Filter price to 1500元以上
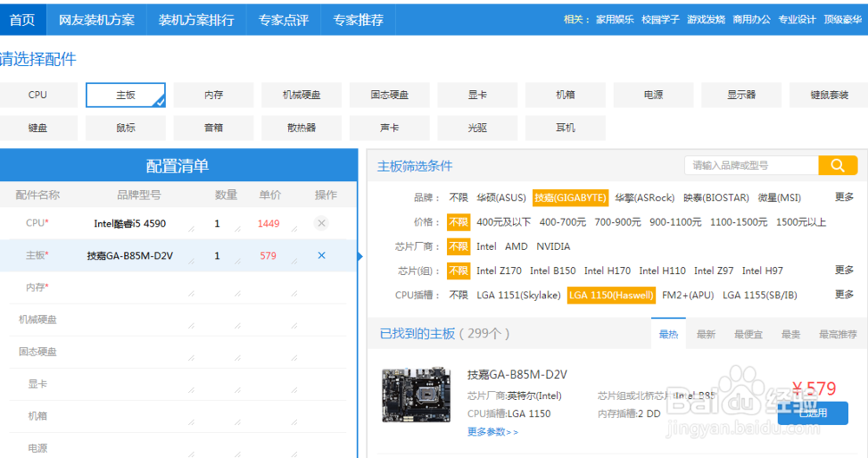Viewport: 868px width, 458px height. tap(800, 222)
